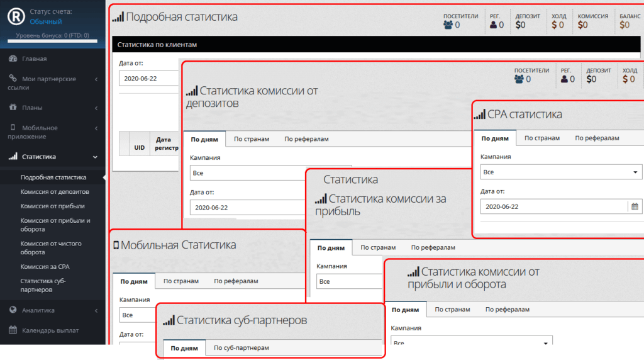Viewport: 644px width, 360px height.
Task: Click the registrations person icon in top header
Action: point(493,25)
